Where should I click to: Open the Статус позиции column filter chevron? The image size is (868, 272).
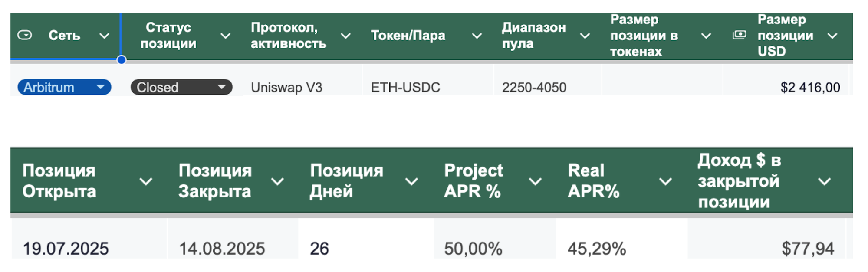coord(225,36)
